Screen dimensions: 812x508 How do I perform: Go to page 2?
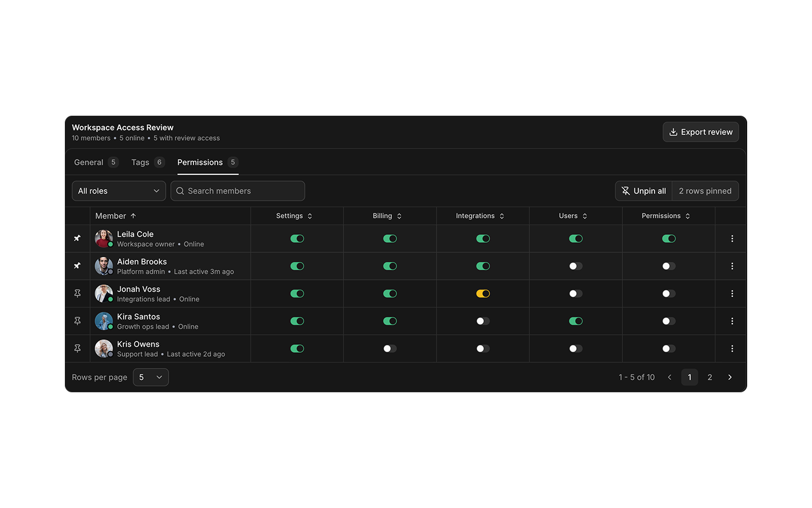[x=710, y=377]
